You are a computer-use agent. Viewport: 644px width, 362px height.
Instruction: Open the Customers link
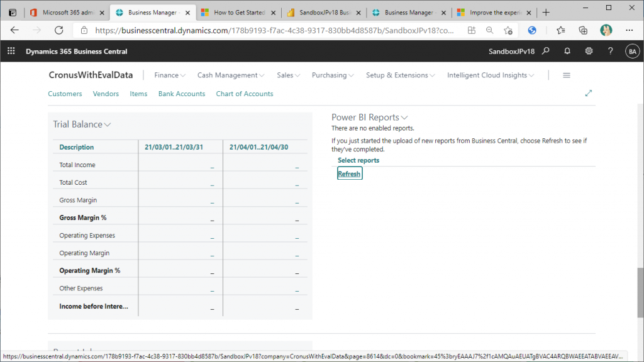[65, 94]
